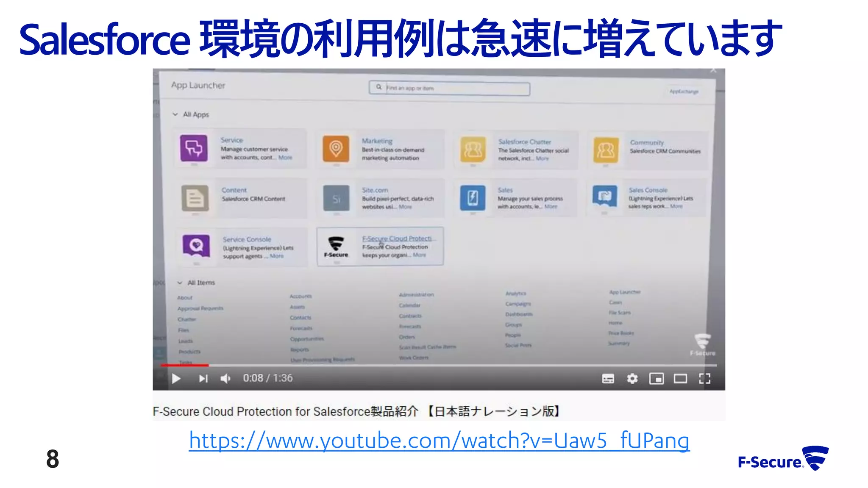Click More link on Salesforce Chatter description
This screenshot has height=488, width=868.
pyautogui.click(x=542, y=158)
